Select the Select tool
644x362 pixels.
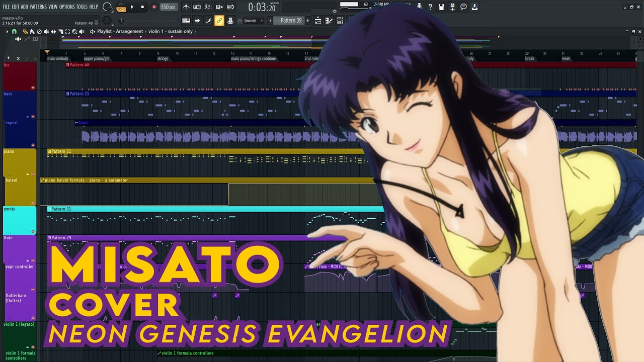[67, 31]
